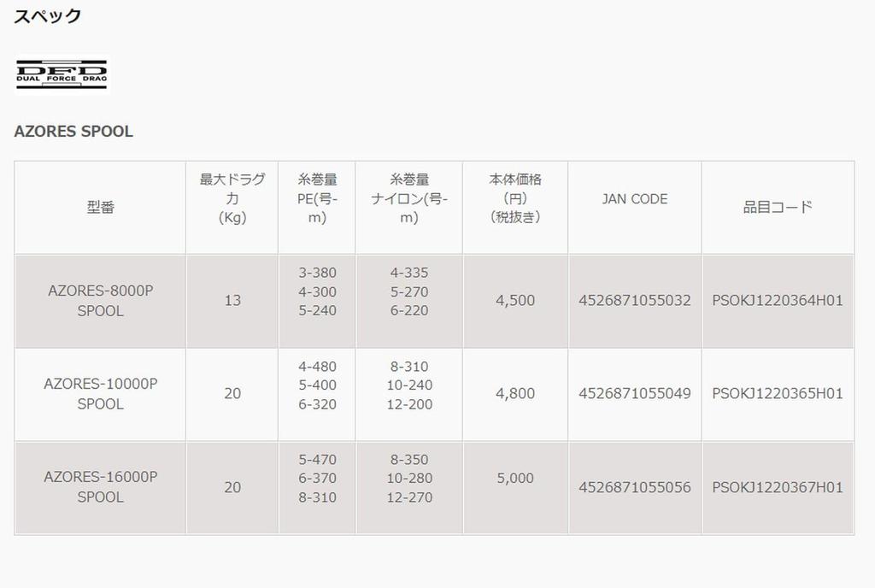Select the AZORES-10000P SPOOL model cell
The image size is (875, 588).
tap(100, 394)
